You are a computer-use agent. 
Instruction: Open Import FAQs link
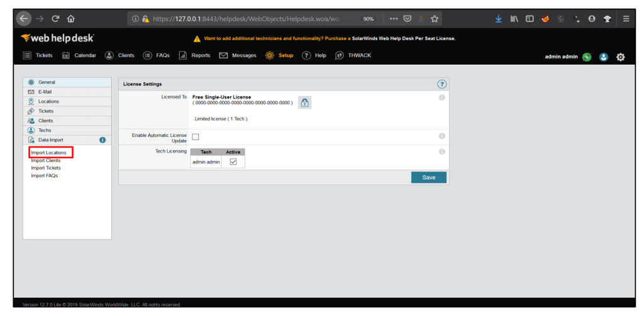click(x=45, y=176)
